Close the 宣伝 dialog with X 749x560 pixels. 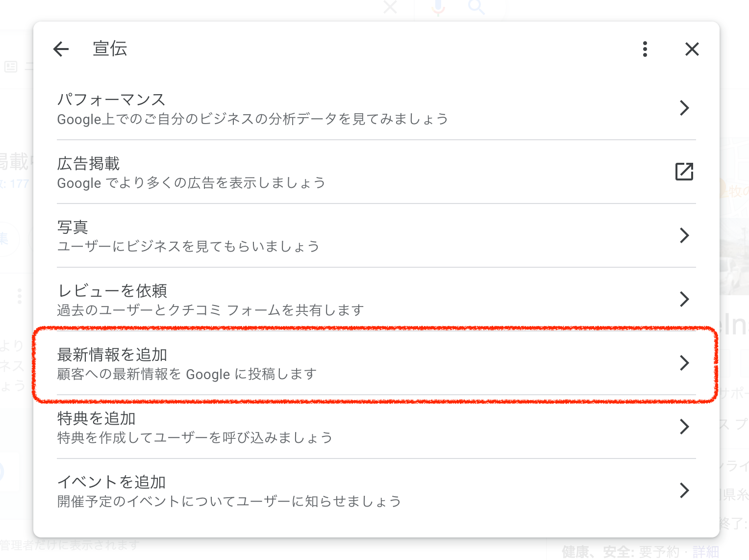692,49
